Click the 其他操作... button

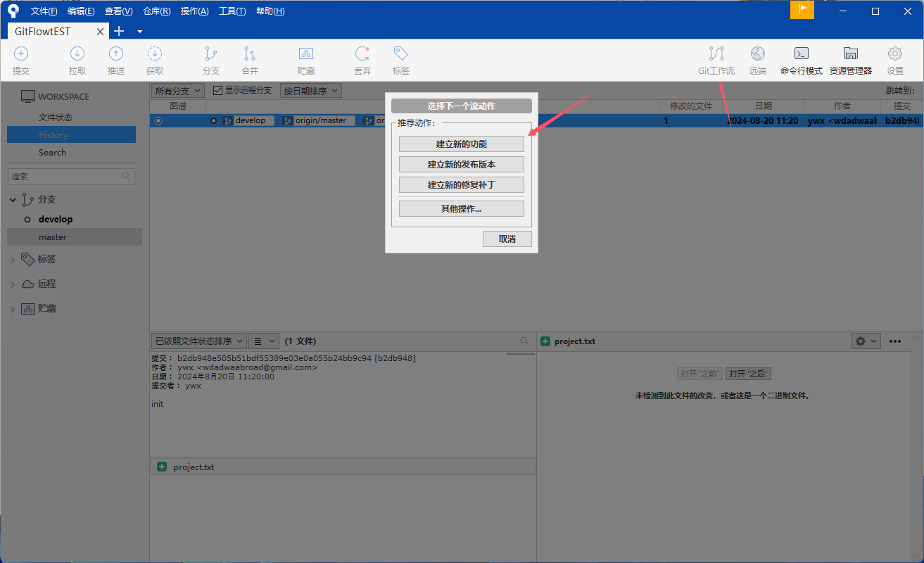(x=462, y=208)
